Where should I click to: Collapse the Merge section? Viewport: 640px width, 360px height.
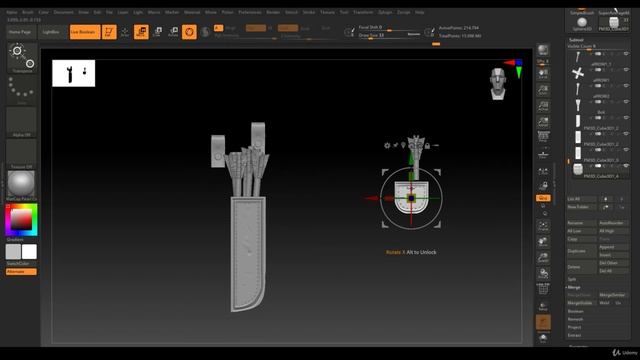pyautogui.click(x=573, y=287)
